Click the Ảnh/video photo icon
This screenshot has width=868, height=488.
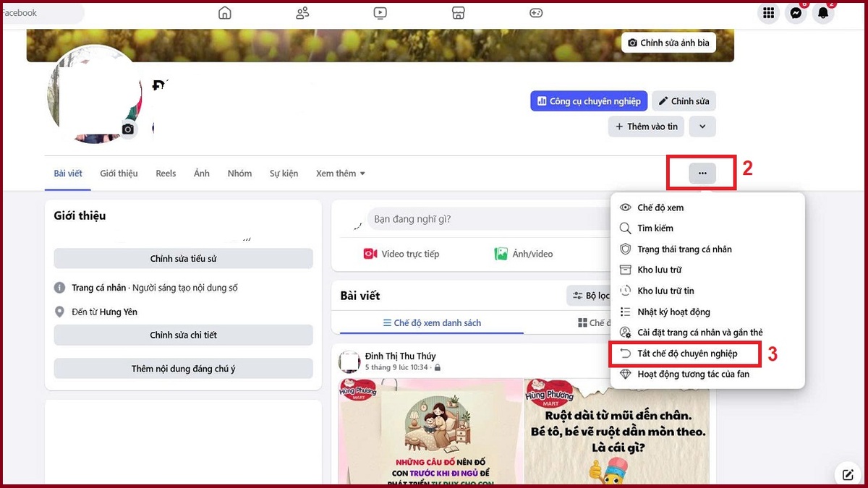coord(501,254)
